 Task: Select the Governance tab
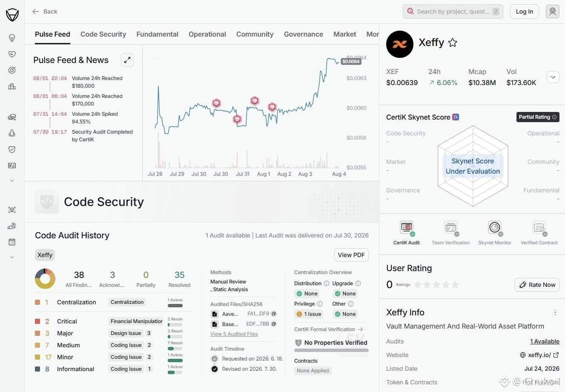[x=304, y=34]
